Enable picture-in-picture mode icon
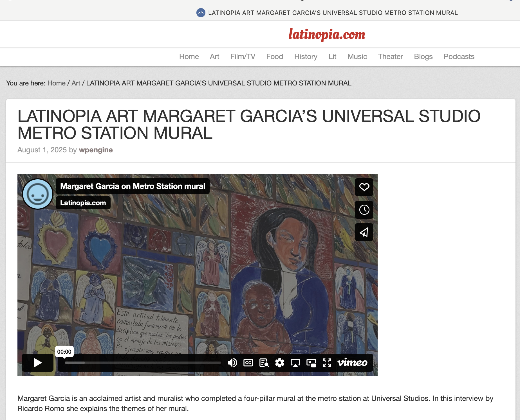 click(311, 363)
